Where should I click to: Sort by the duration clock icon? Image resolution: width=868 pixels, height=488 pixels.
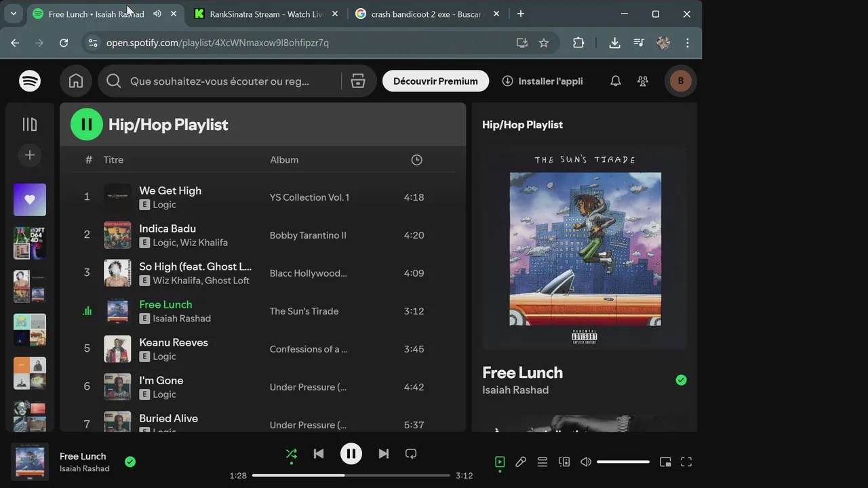click(x=416, y=160)
